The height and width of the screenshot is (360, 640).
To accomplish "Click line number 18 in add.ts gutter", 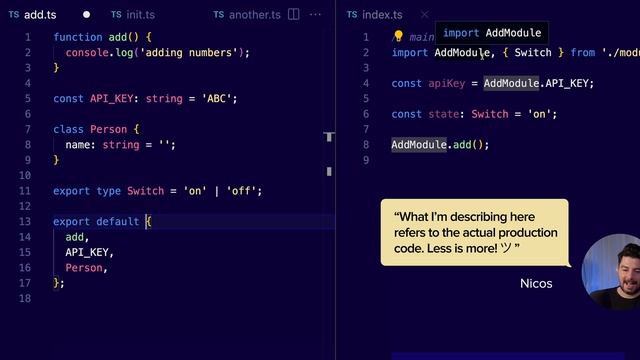I will coord(25,299).
